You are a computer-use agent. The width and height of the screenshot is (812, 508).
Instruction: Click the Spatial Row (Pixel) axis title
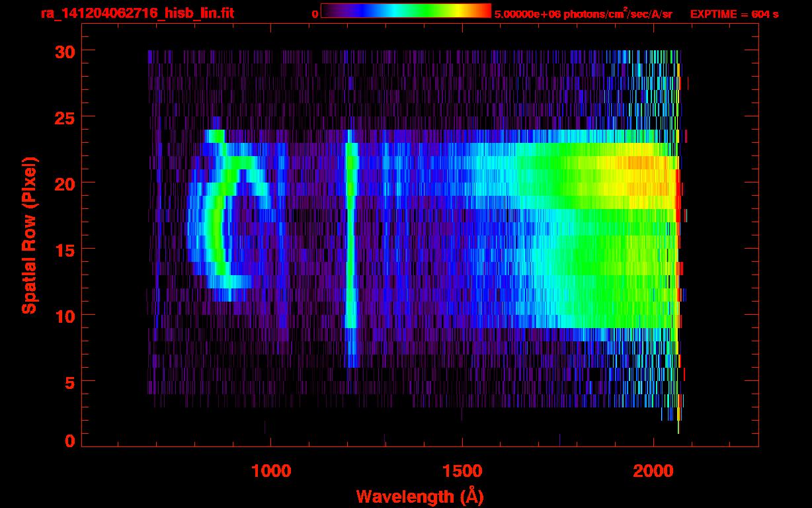click(29, 235)
